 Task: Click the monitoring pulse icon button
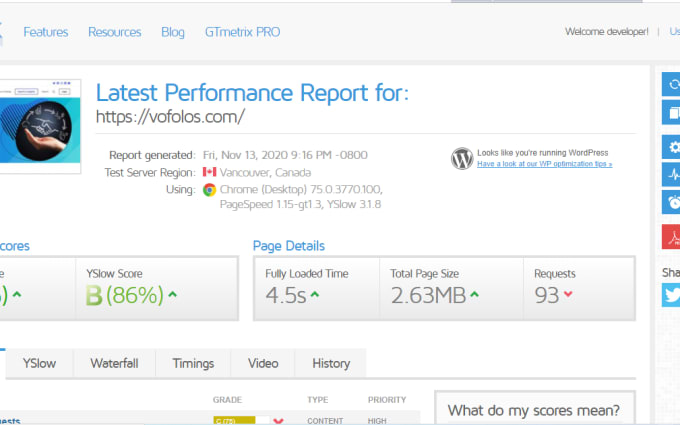point(671,174)
